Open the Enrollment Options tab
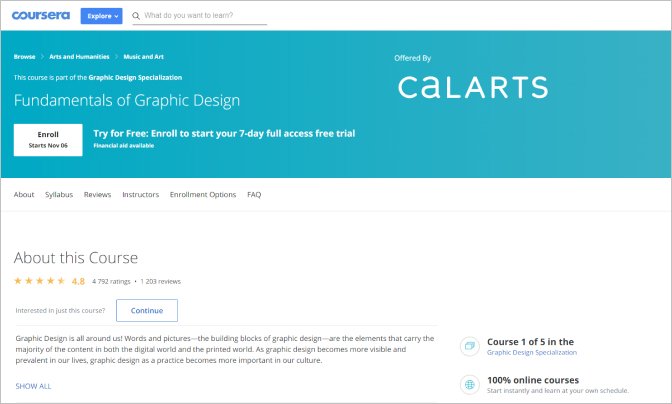Image resolution: width=672 pixels, height=404 pixels. click(203, 194)
